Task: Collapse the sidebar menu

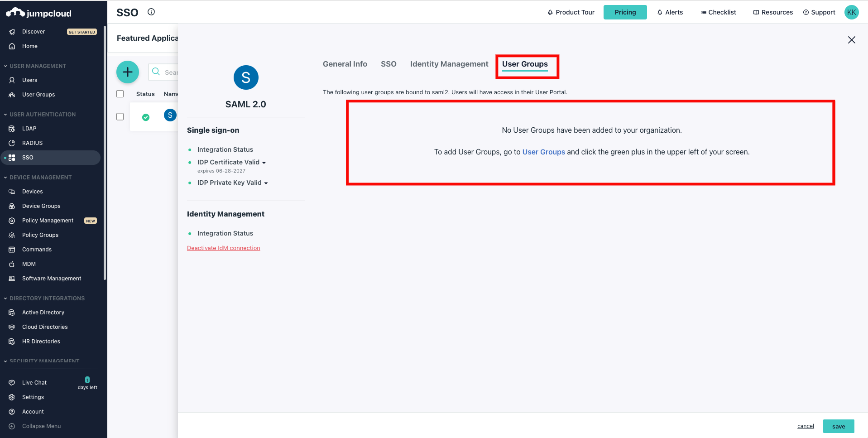Action: click(x=41, y=426)
